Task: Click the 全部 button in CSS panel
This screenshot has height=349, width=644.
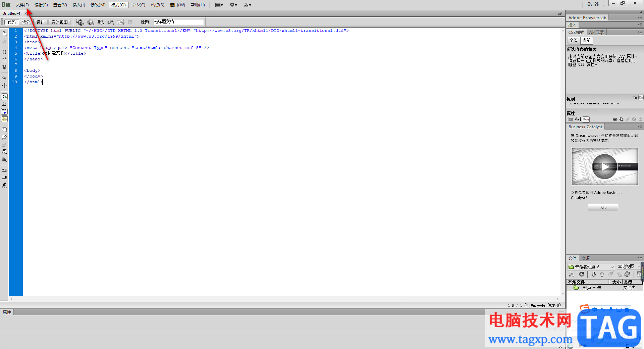Action: [573, 41]
